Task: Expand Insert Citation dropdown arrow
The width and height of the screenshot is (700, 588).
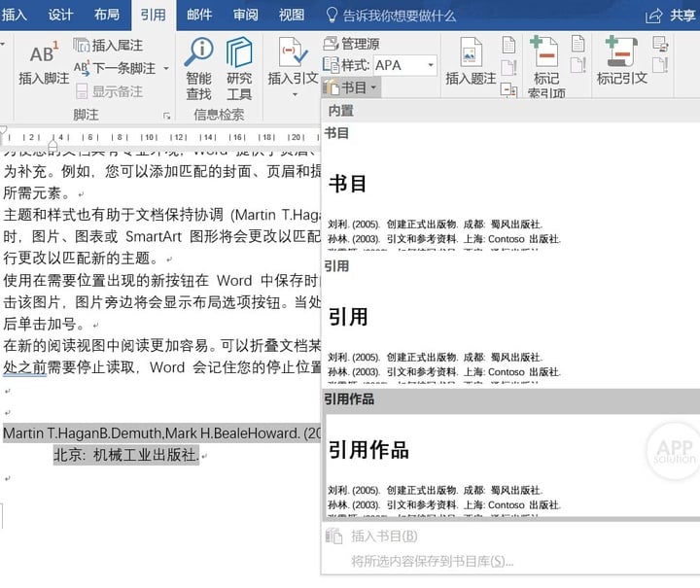Action: click(x=295, y=94)
